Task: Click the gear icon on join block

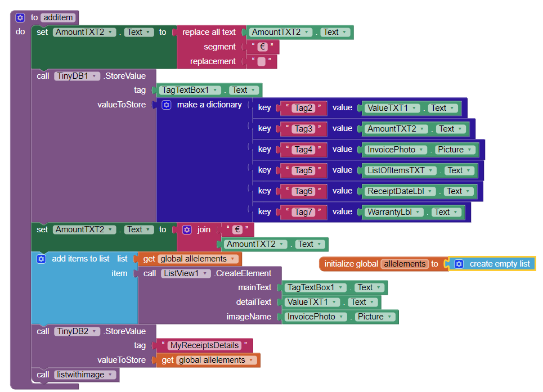Action: (x=187, y=229)
